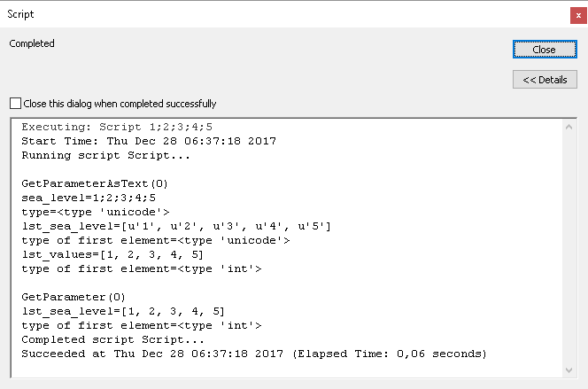Click the 'Succeeded at' elapsed time line
This screenshot has width=588, height=389.
[253, 354]
